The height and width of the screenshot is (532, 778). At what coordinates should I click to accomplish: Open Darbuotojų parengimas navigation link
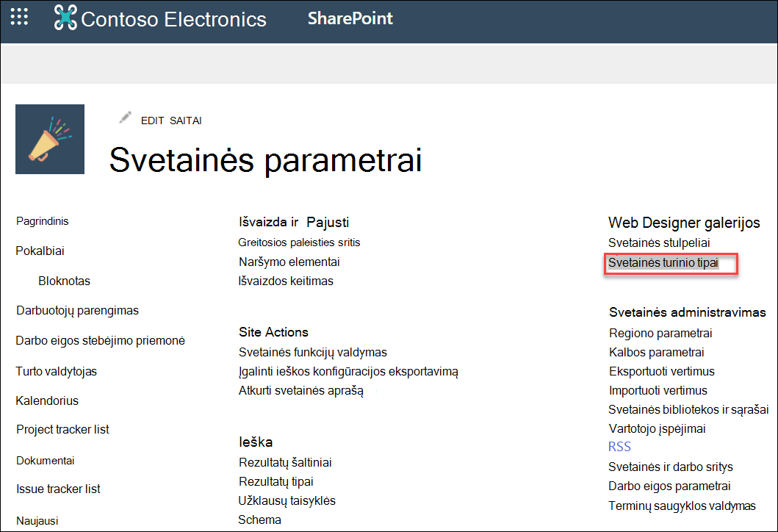coord(77,311)
